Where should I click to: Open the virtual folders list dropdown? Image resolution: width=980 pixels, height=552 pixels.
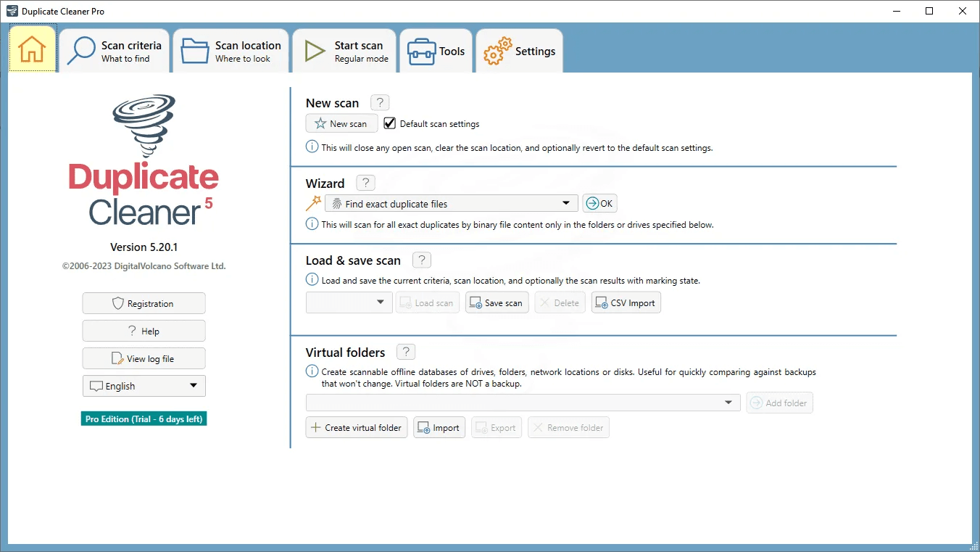point(523,403)
